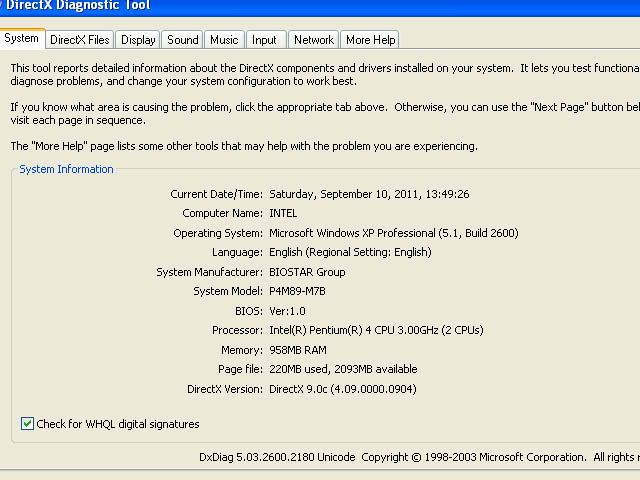The image size is (640, 480).
Task: Click the memory value 958MB RAM
Action: point(298,350)
